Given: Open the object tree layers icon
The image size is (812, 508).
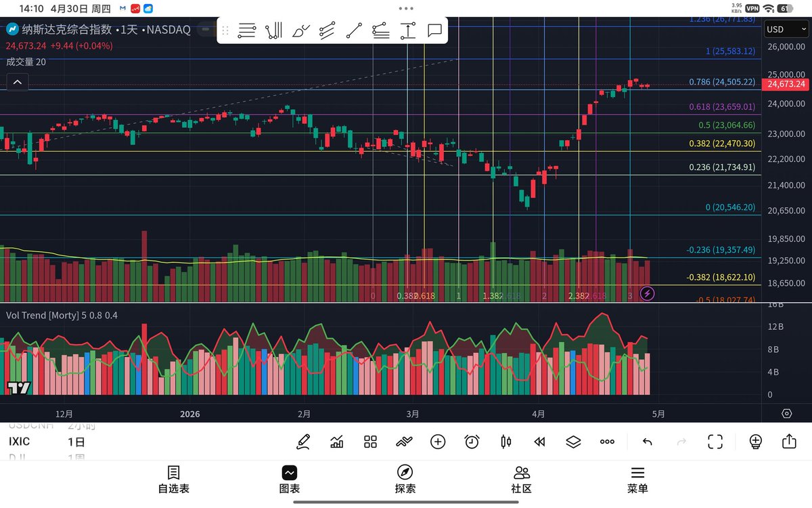Looking at the screenshot, I should tap(573, 442).
